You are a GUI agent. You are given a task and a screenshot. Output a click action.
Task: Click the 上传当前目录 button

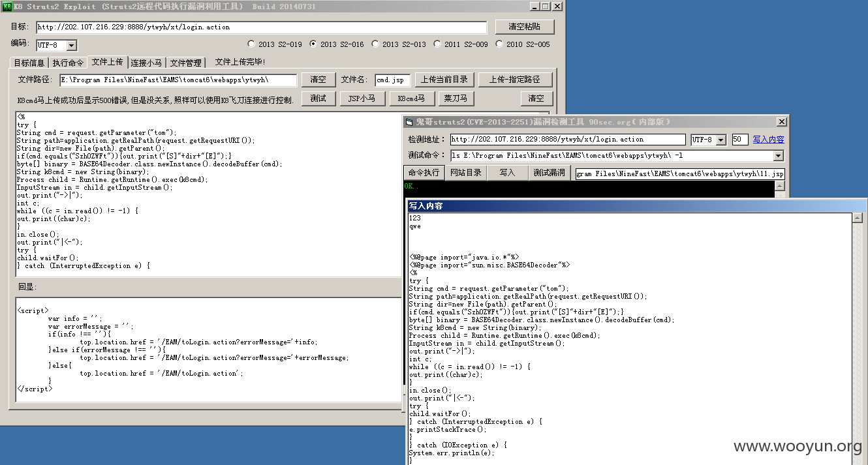[x=444, y=80]
